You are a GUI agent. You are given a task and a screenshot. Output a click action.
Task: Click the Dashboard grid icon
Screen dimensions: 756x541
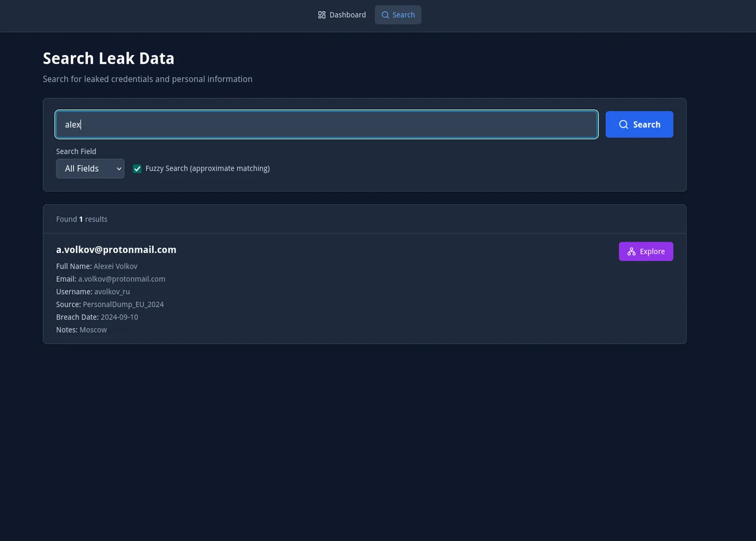click(322, 15)
